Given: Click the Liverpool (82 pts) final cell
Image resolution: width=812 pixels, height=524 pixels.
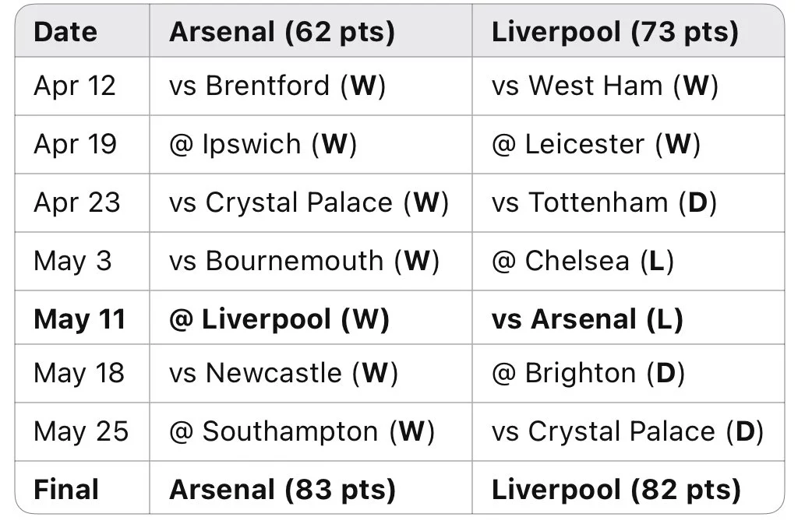Looking at the screenshot, I should pos(616,490).
